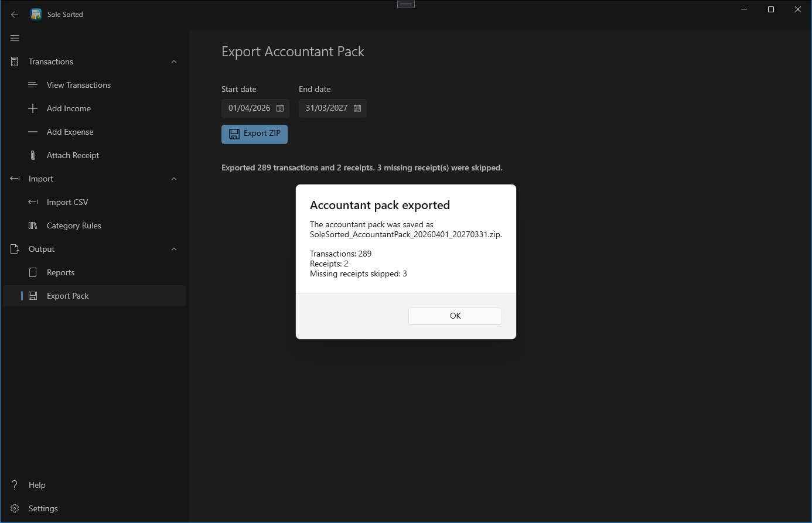812x523 pixels.
Task: Go to Add Income
Action: tap(94, 108)
